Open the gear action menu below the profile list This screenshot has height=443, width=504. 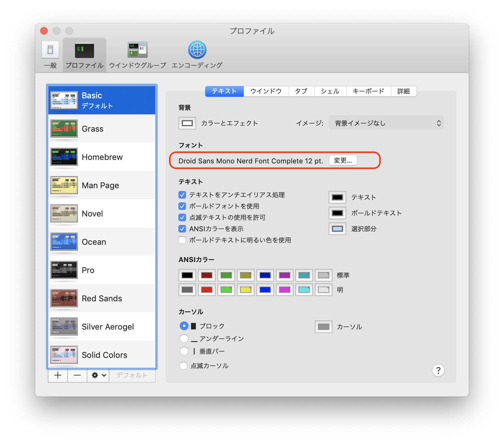pos(97,375)
